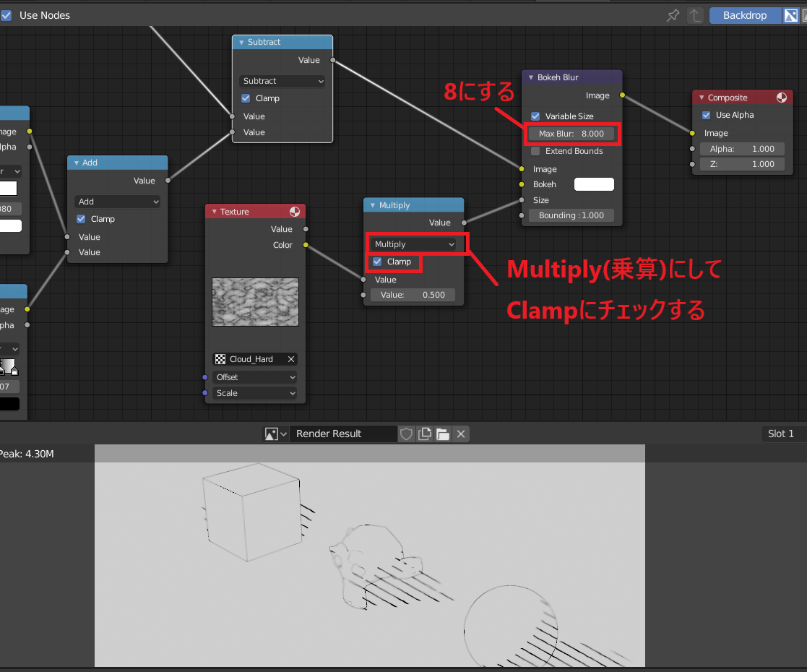Click the Add node Value output socket
Screen dimensions: 807x672
(168, 180)
